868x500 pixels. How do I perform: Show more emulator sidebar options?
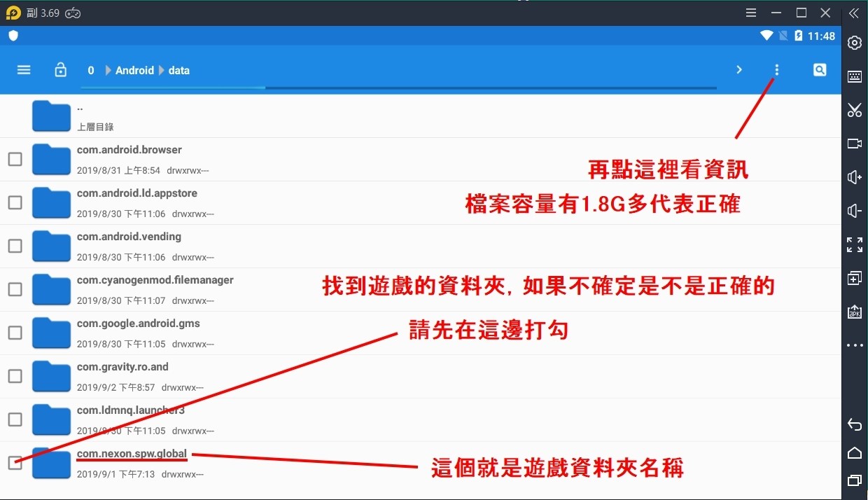tap(855, 345)
